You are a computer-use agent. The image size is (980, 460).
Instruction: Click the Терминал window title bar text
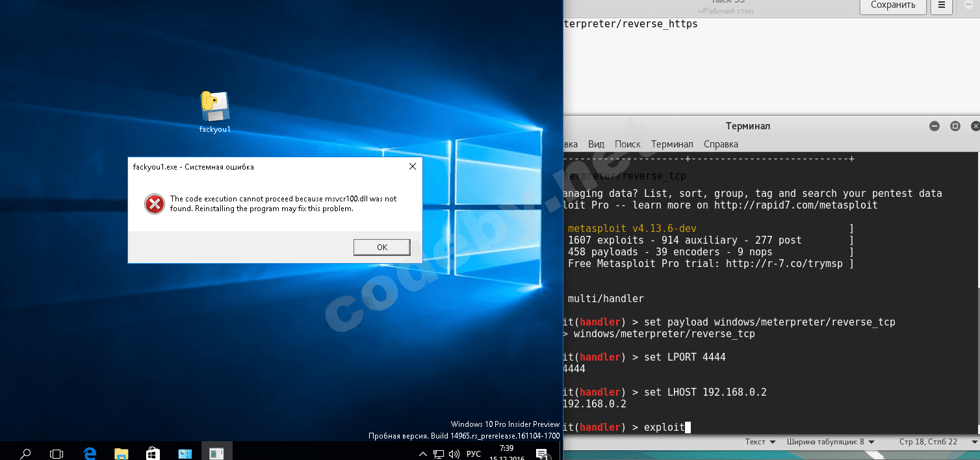pyautogui.click(x=747, y=126)
